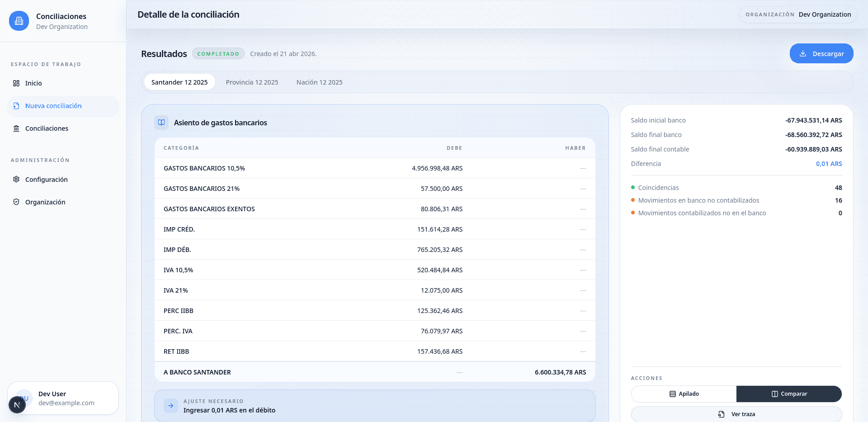Open Configuración using the gear icon
The width and height of the screenshot is (868, 422).
pyautogui.click(x=16, y=179)
